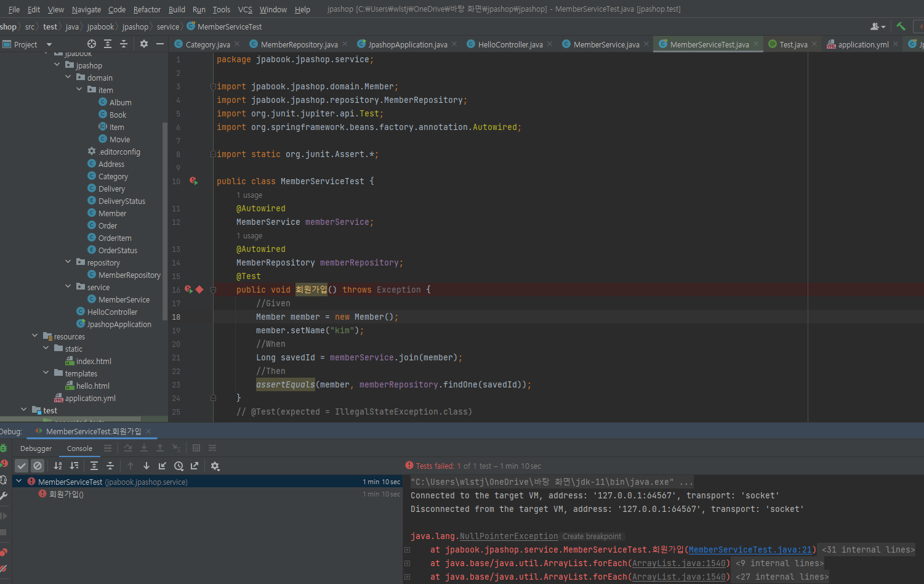Expand all test results

94,466
